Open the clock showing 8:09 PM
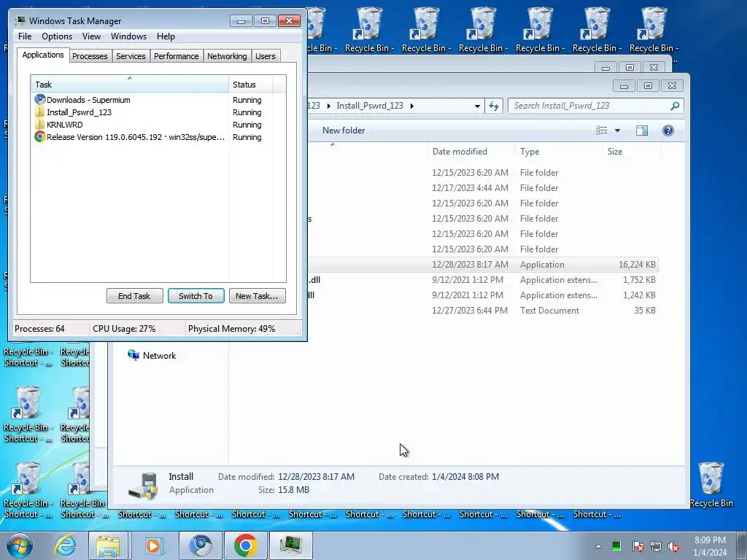 [x=710, y=546]
